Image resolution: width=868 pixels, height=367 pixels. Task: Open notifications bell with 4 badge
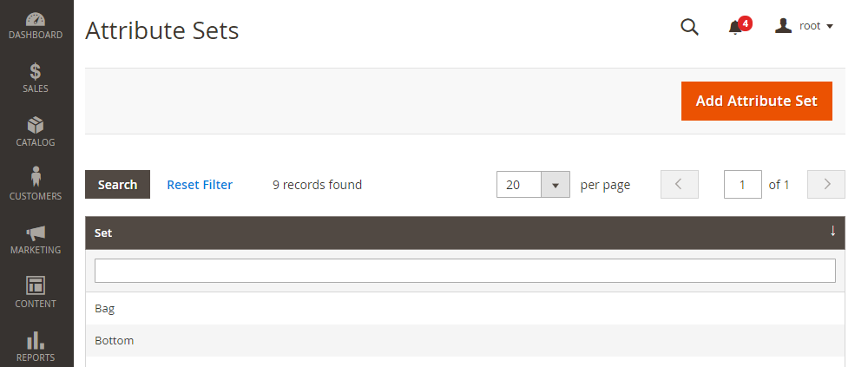(x=737, y=27)
